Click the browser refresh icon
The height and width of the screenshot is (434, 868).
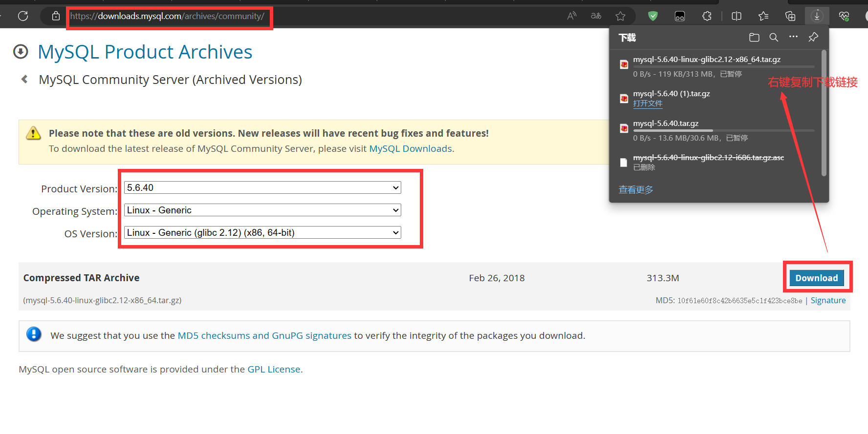(23, 16)
